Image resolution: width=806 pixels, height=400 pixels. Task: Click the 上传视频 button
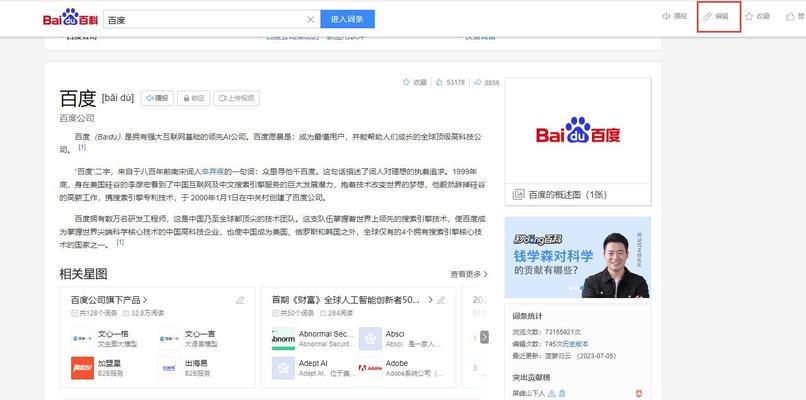pos(236,98)
